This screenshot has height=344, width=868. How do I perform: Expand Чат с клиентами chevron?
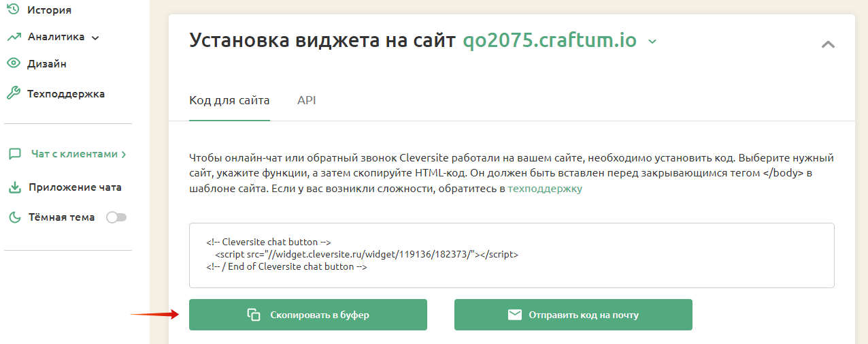[123, 155]
